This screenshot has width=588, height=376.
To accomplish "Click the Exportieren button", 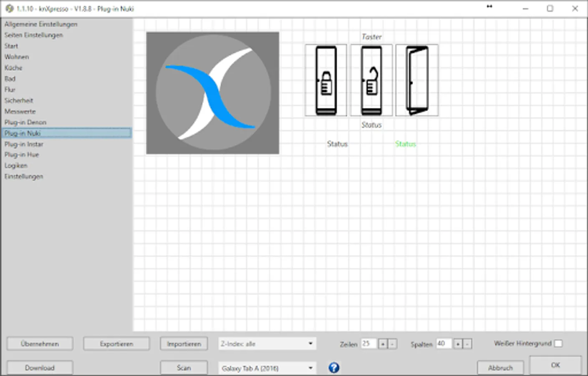I will coord(116,344).
